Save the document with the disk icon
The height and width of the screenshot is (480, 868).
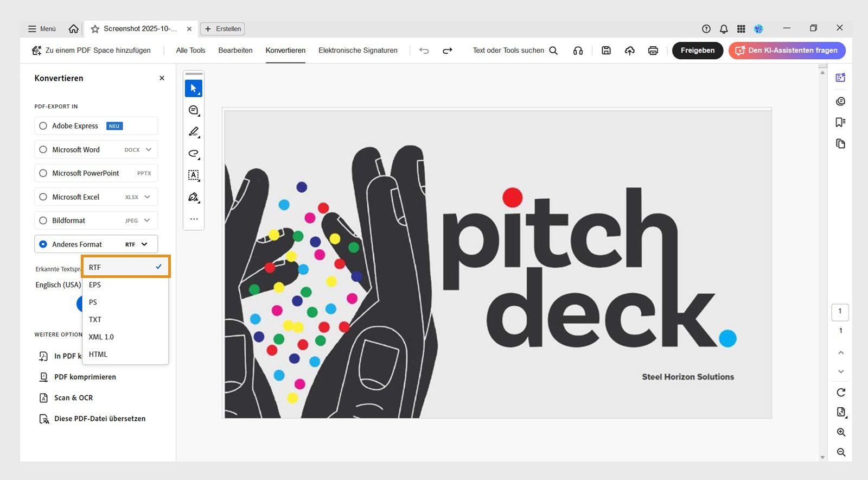[x=607, y=50]
